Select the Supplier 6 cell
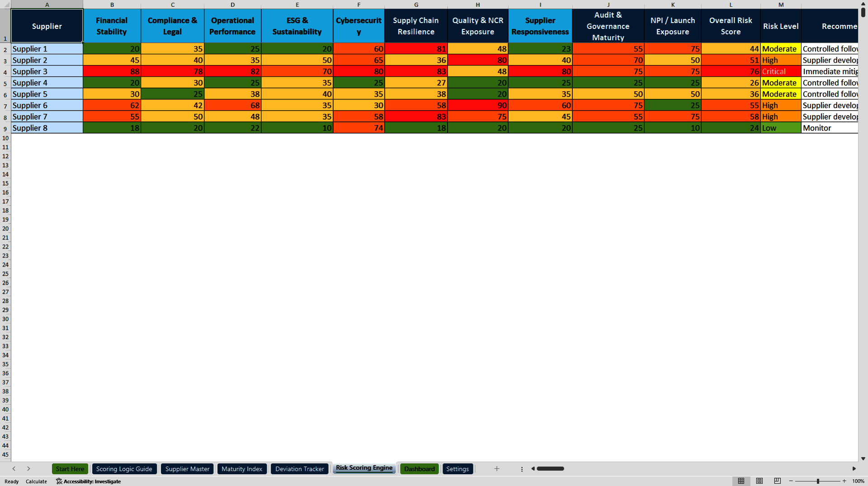The width and height of the screenshot is (868, 486). tap(47, 105)
